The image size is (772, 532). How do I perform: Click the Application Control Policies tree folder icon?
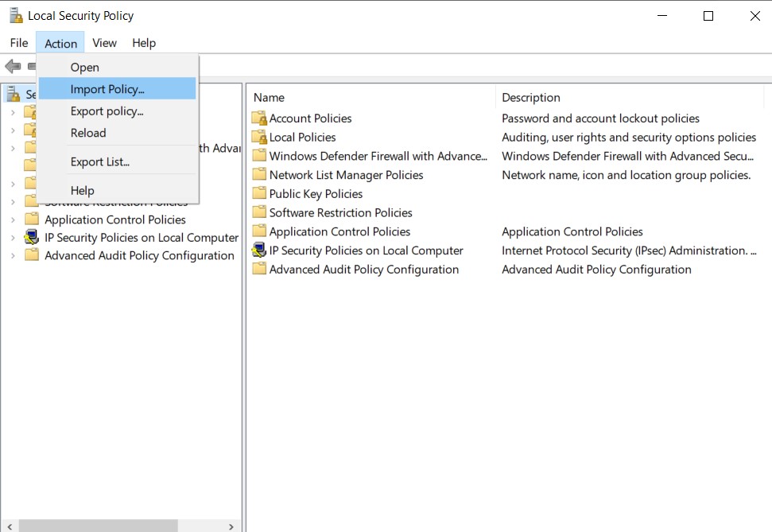(32, 219)
